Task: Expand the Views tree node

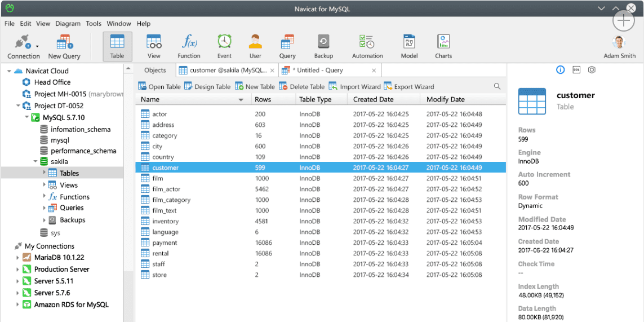Action: coord(45,184)
